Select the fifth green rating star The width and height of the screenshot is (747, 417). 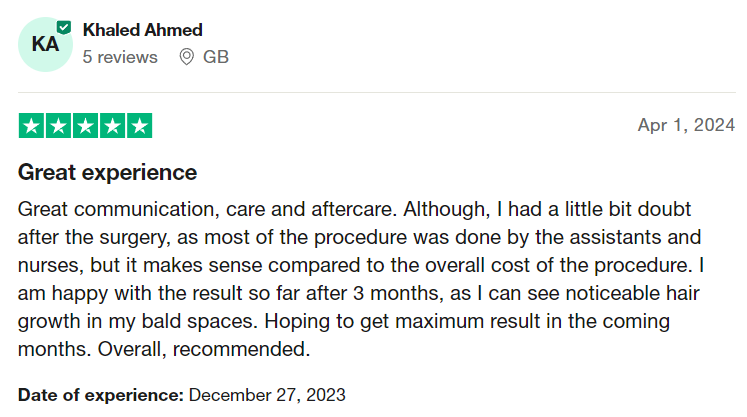tap(140, 126)
